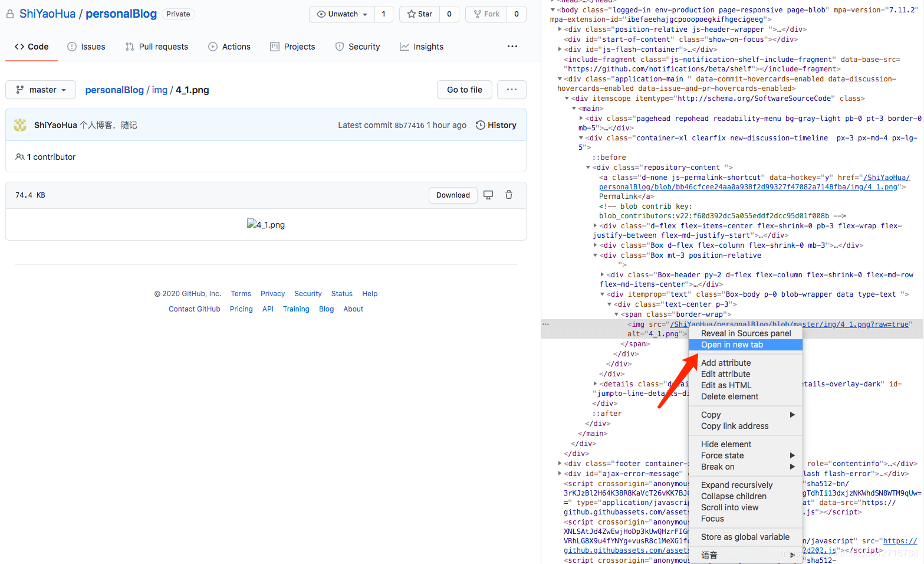Expand the Copy submenu
This screenshot has height=564, width=924.
745,415
